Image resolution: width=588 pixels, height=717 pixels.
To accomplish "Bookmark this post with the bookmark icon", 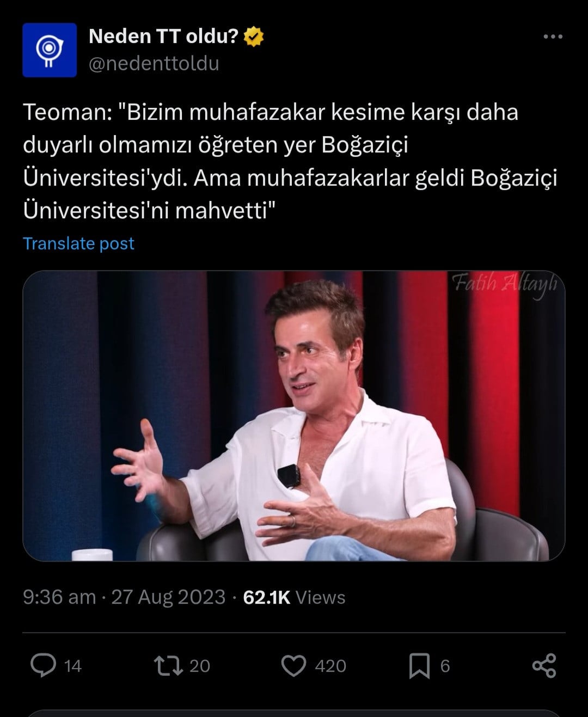I will point(419,666).
